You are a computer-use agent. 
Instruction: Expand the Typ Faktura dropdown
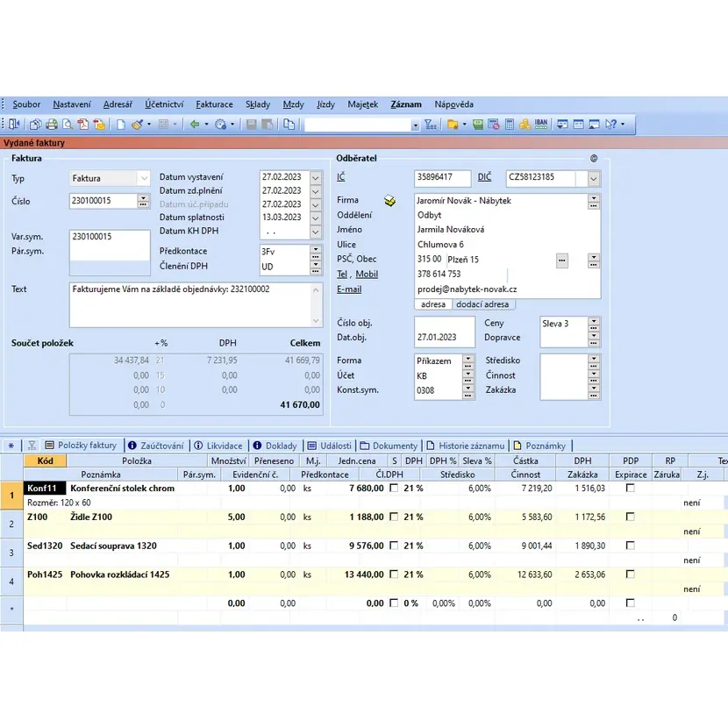[144, 178]
